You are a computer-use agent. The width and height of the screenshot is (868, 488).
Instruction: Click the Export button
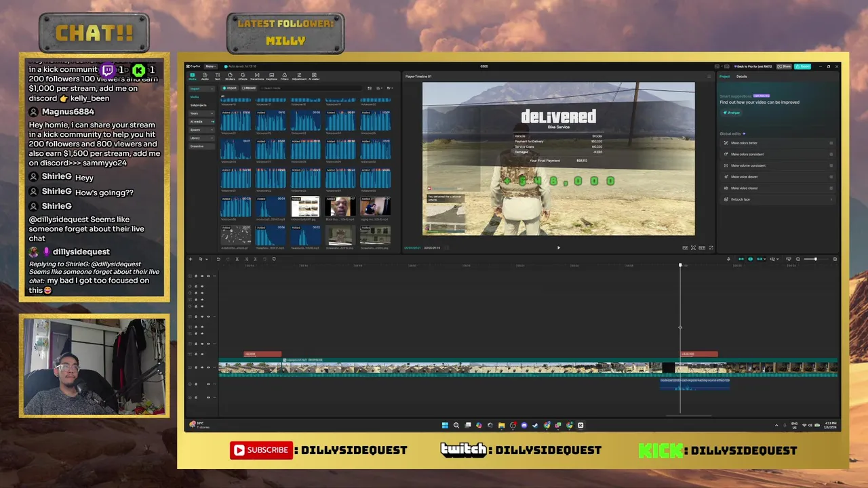(x=803, y=66)
